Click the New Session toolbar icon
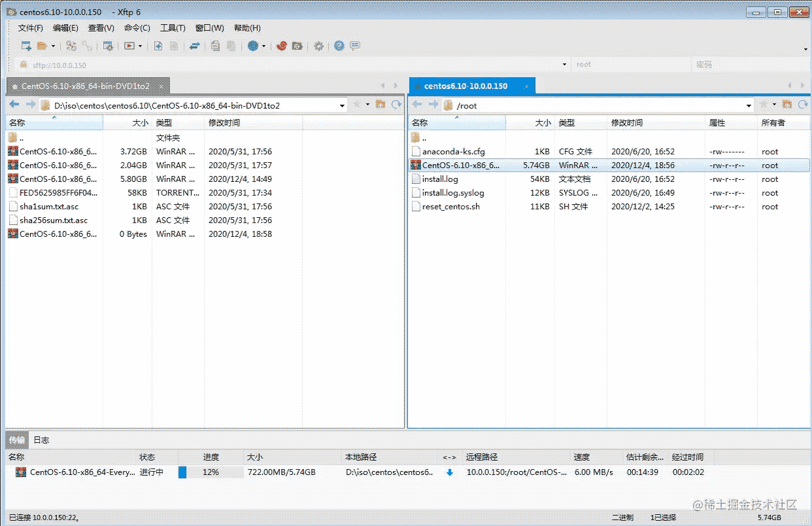Viewport: 812px width, 526px height. (x=26, y=46)
